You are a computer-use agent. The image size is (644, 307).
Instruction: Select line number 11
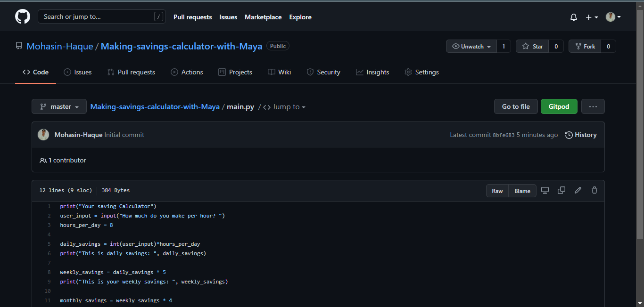click(x=47, y=300)
